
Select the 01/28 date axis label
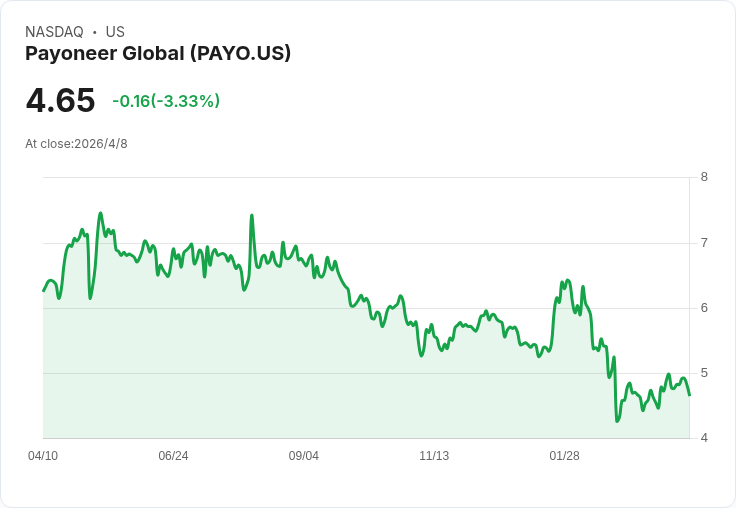pos(564,456)
